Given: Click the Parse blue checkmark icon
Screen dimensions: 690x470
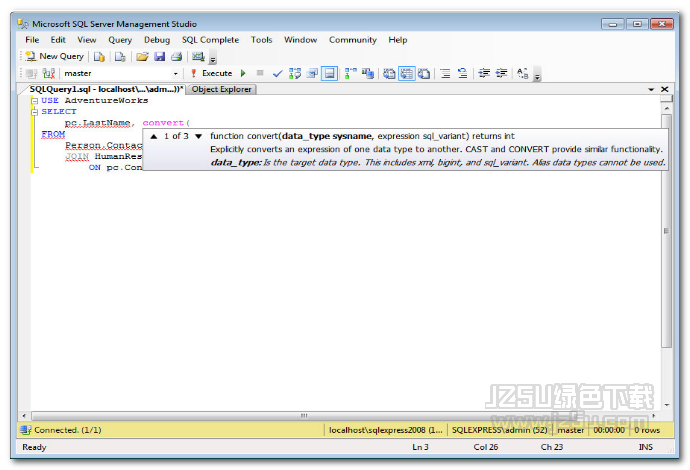Looking at the screenshot, I should pyautogui.click(x=277, y=73).
